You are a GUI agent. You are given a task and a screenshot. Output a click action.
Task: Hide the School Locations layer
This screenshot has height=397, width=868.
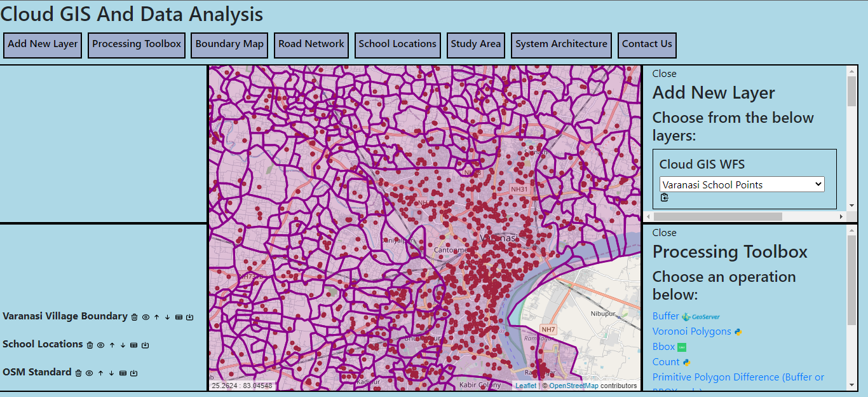(100, 345)
